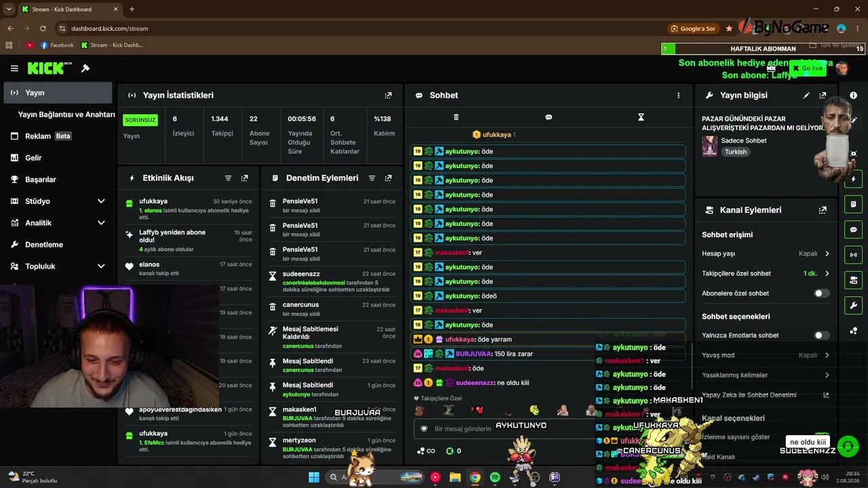The image size is (868, 488).
Task: Reload the current page
Action: [43, 28]
